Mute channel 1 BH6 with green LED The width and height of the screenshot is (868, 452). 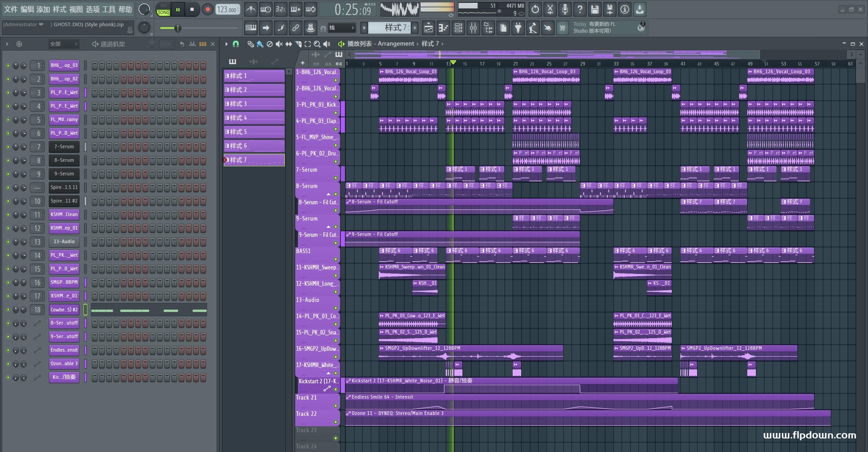(8, 66)
